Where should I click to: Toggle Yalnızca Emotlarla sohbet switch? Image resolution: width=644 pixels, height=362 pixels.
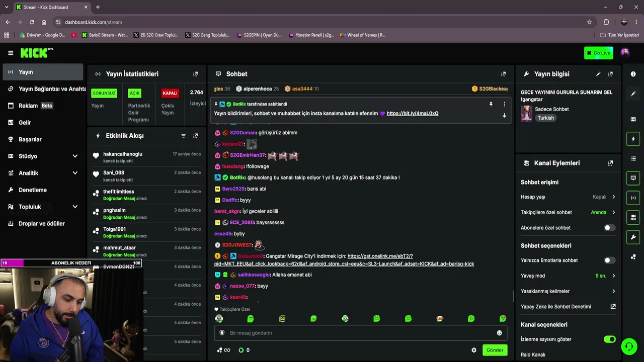pos(609,260)
